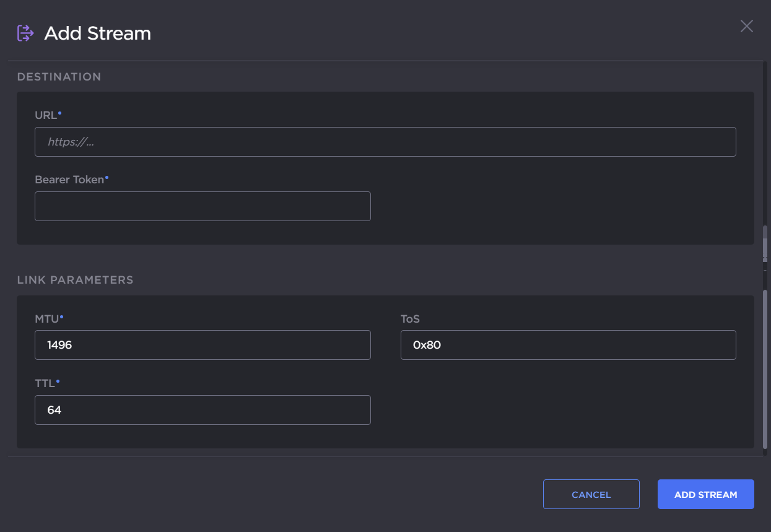The height and width of the screenshot is (532, 771).
Task: Close the Add Stream dialog with X
Action: pyautogui.click(x=746, y=26)
